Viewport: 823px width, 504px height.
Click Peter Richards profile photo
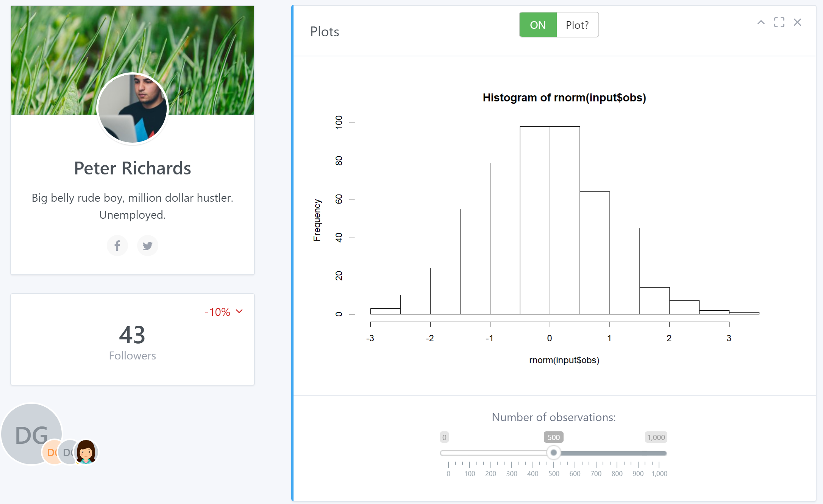click(x=132, y=108)
